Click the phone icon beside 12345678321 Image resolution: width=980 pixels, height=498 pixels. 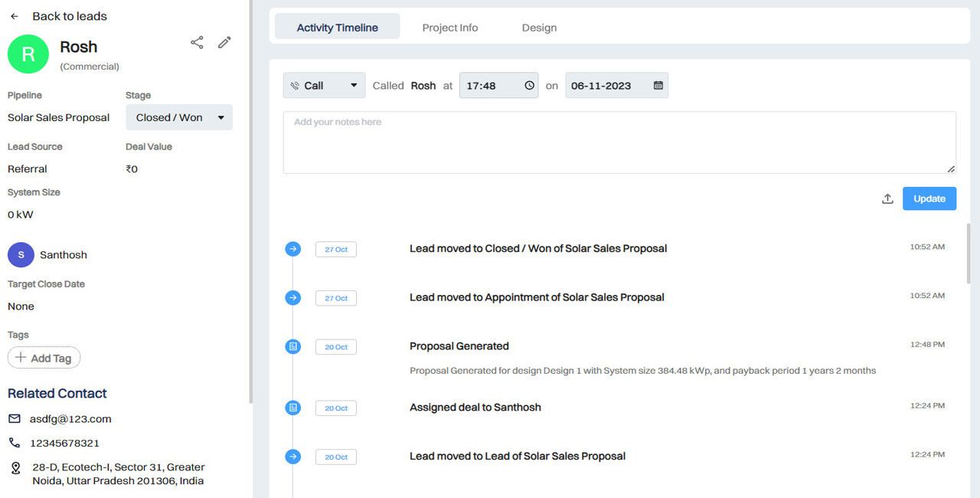(15, 443)
